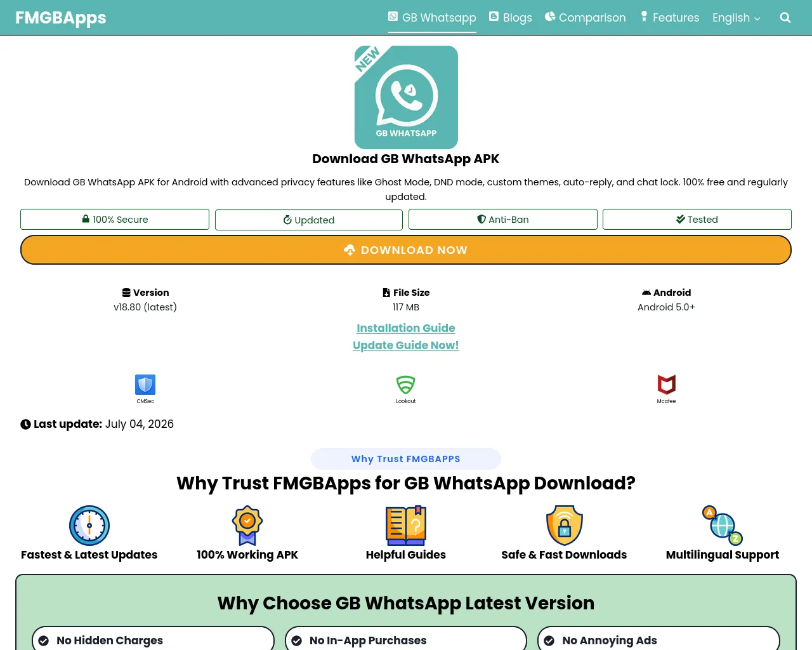Screen dimensions: 812x650
Task: Click the 100% Working APK badge icon
Action: pyautogui.click(x=247, y=526)
